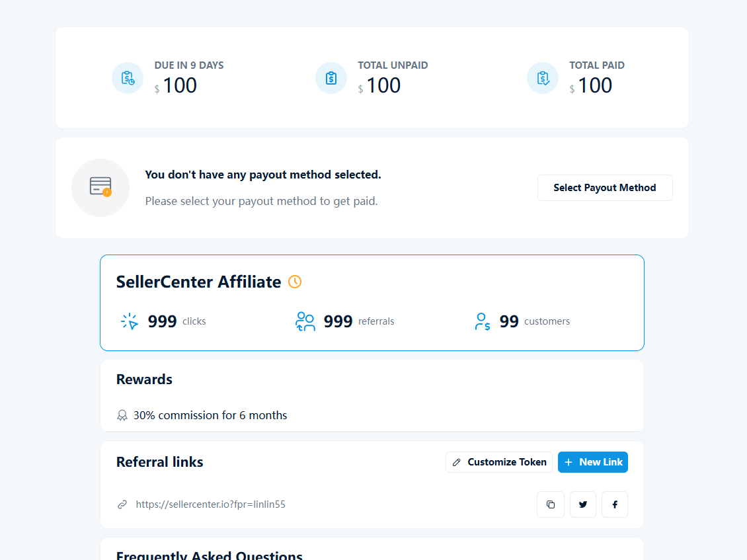The image size is (747, 560).
Task: Open the referral URL https://sellercenter.io?fpr=linlin55
Action: (x=211, y=504)
